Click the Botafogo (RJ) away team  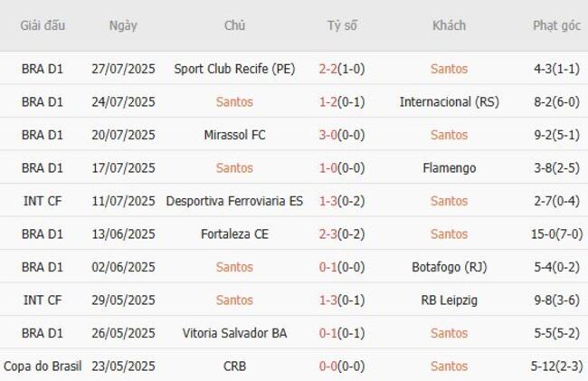(x=449, y=267)
